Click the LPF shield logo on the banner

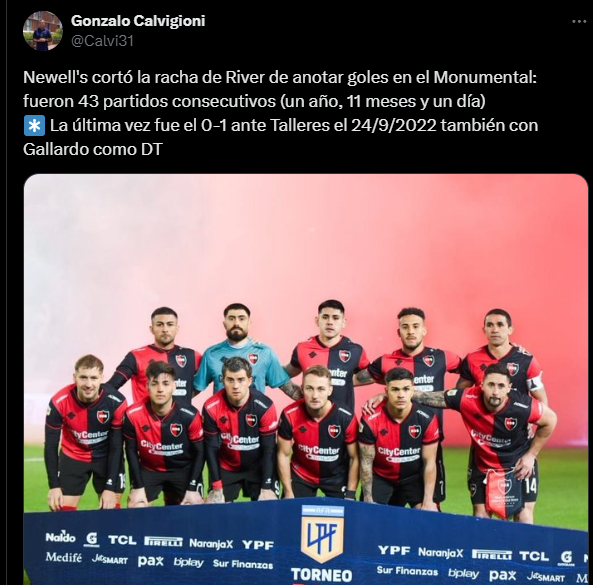323,534
